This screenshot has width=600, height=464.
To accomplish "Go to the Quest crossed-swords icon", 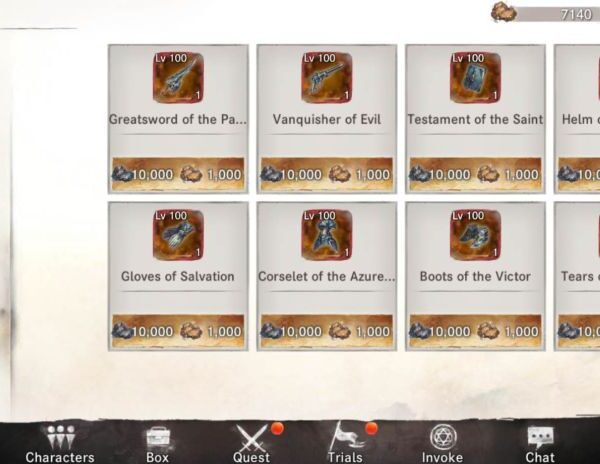I will pos(252,438).
